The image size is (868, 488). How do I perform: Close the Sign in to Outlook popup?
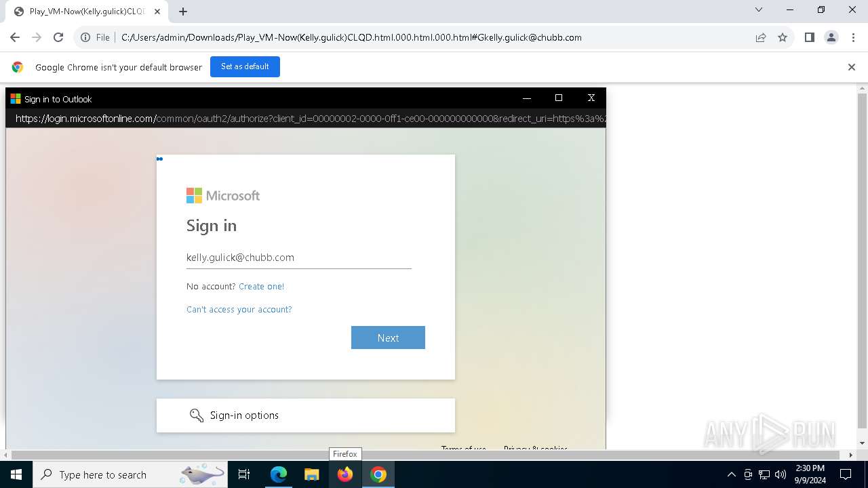(591, 98)
